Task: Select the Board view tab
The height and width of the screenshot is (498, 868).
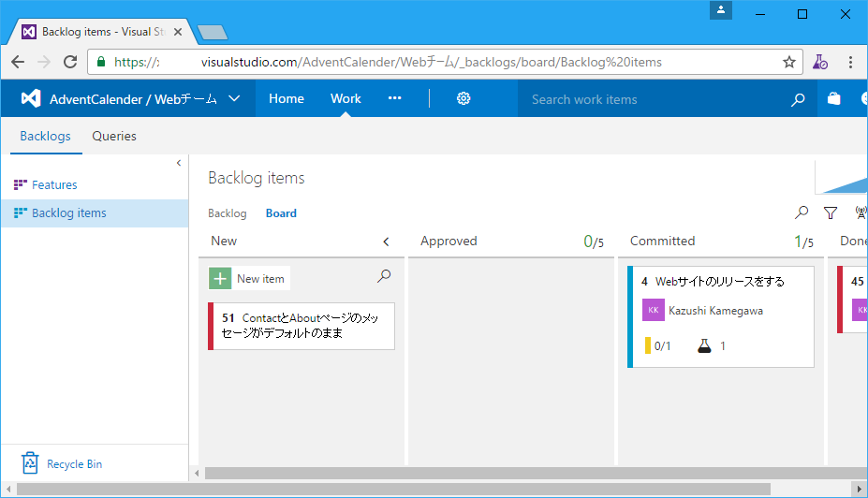Action: pos(281,213)
